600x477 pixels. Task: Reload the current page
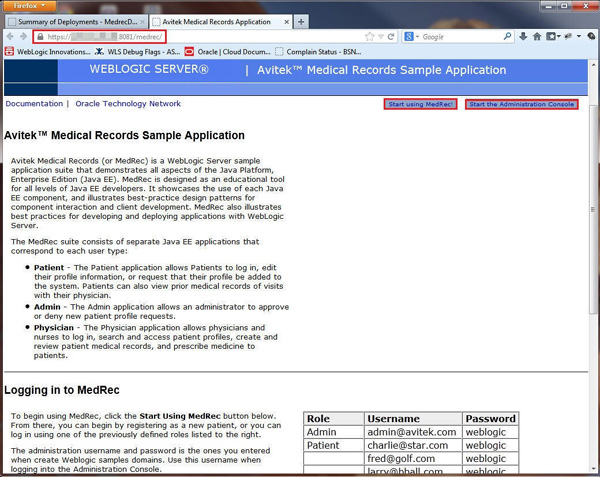click(x=391, y=37)
